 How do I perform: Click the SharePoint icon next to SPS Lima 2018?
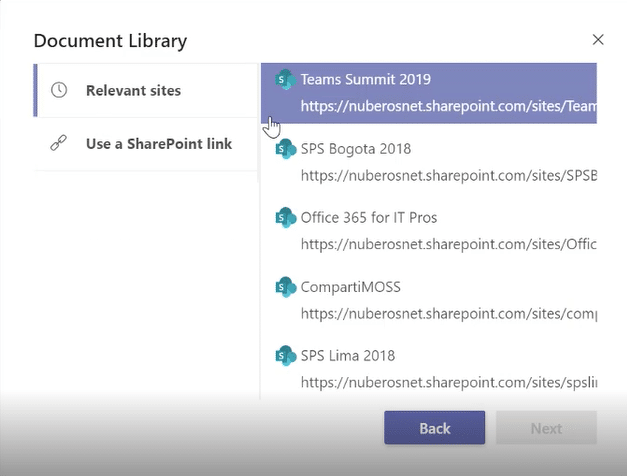tap(286, 356)
